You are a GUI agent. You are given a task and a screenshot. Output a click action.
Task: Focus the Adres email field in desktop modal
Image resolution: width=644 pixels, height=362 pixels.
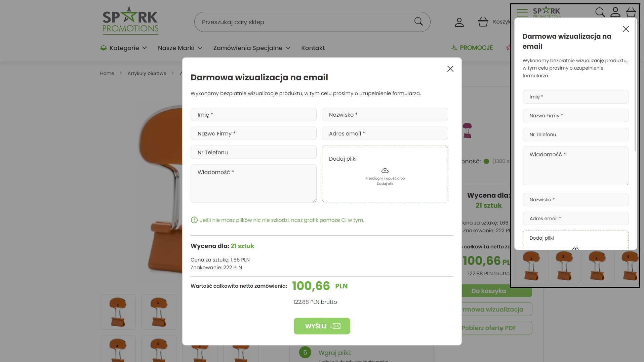pyautogui.click(x=385, y=133)
